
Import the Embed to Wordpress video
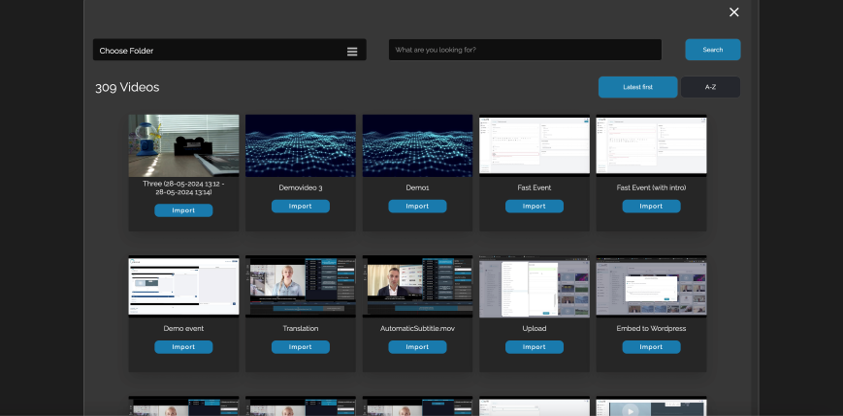pos(651,347)
